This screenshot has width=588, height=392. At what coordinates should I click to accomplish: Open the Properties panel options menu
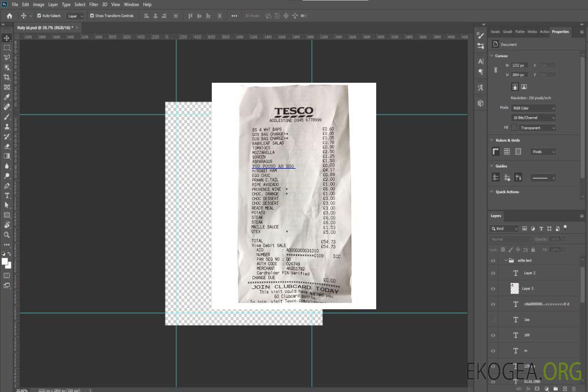(581, 32)
